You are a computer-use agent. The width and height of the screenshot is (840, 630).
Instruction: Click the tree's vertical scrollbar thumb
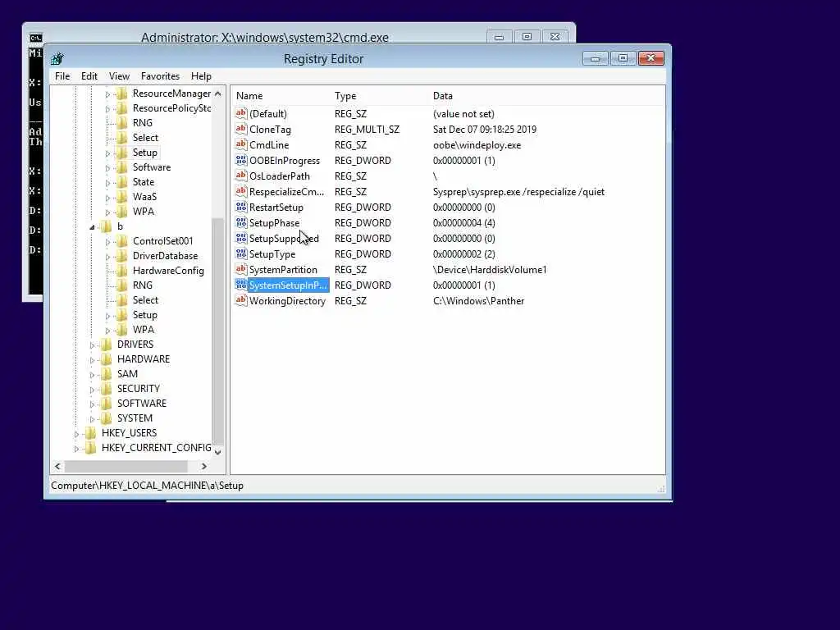pyautogui.click(x=217, y=332)
